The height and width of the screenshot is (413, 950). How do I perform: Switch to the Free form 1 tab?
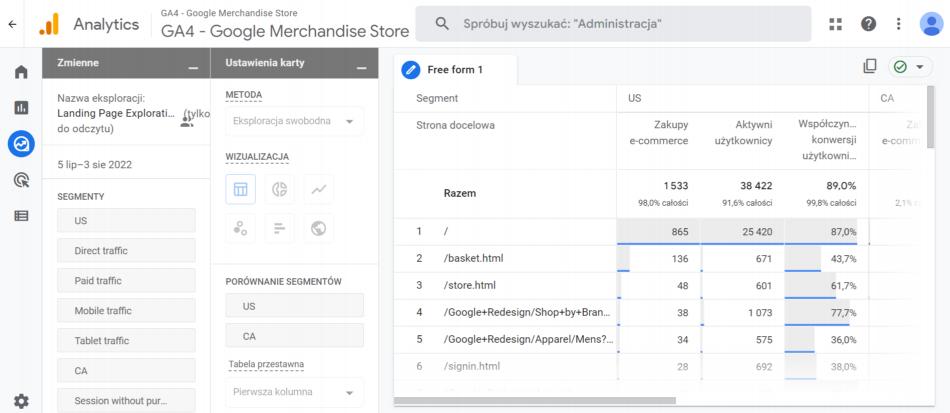(x=455, y=69)
